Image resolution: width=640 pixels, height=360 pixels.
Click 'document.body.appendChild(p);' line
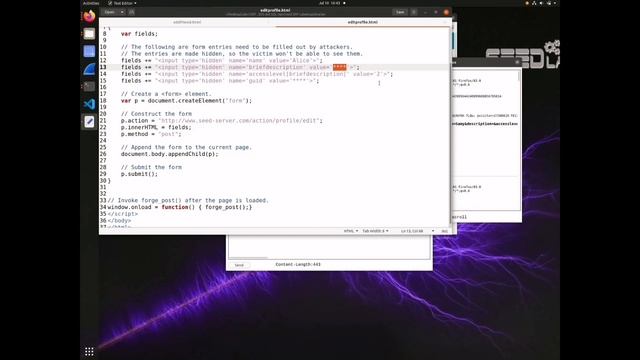(169, 154)
